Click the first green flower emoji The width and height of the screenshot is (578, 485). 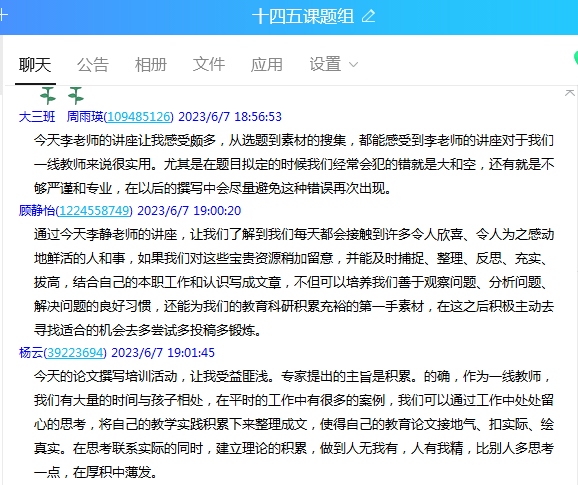[x=48, y=96]
